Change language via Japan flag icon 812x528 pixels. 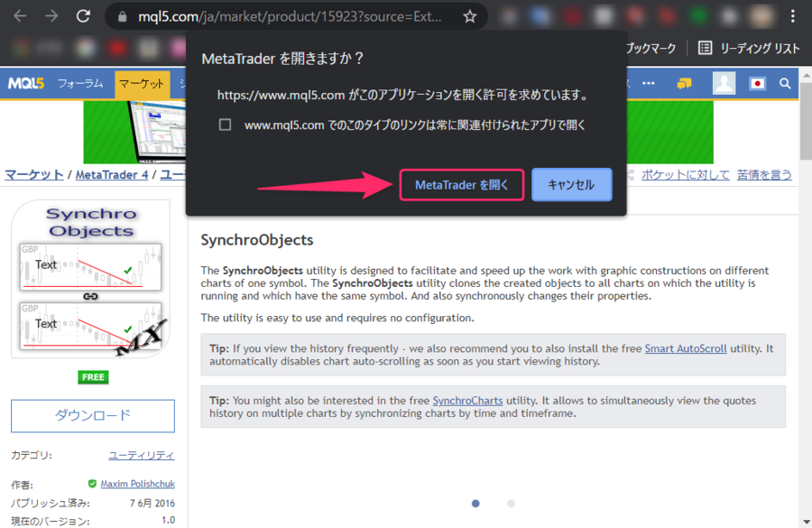[x=757, y=83]
